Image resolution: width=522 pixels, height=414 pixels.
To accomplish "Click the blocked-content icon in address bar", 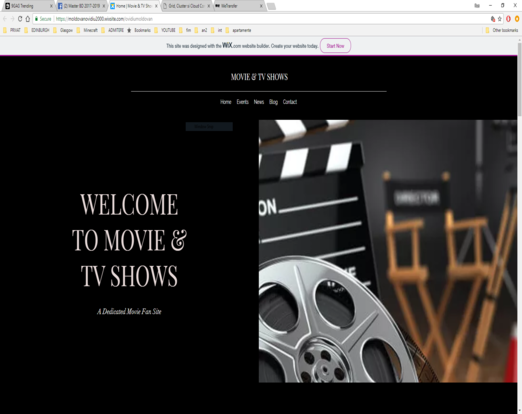I will pos(493,19).
